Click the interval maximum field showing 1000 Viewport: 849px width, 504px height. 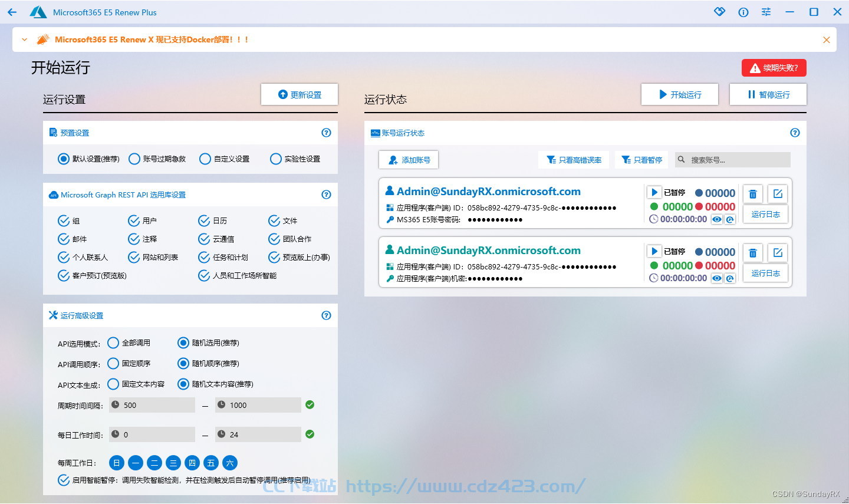pyautogui.click(x=258, y=405)
